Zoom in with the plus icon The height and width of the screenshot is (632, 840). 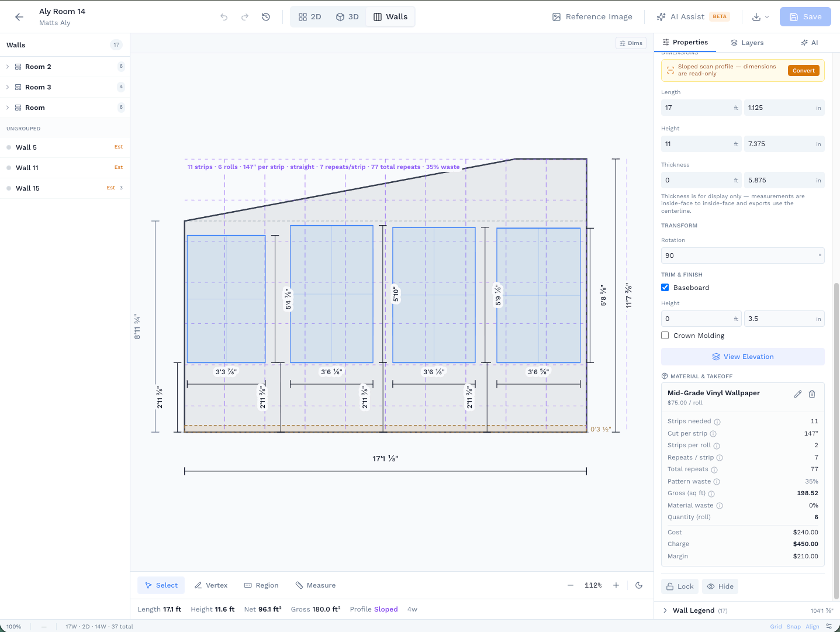click(616, 585)
